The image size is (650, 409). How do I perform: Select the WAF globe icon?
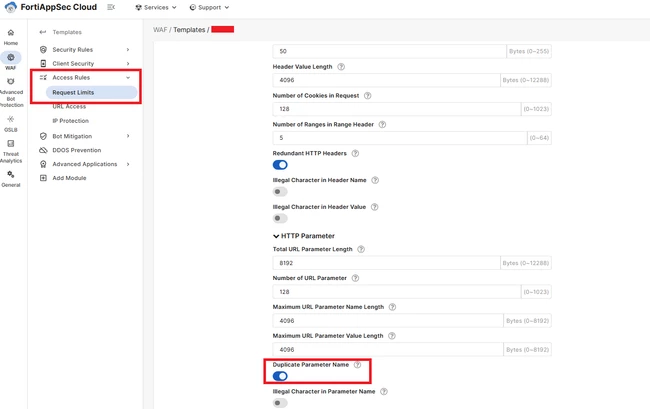pos(11,57)
